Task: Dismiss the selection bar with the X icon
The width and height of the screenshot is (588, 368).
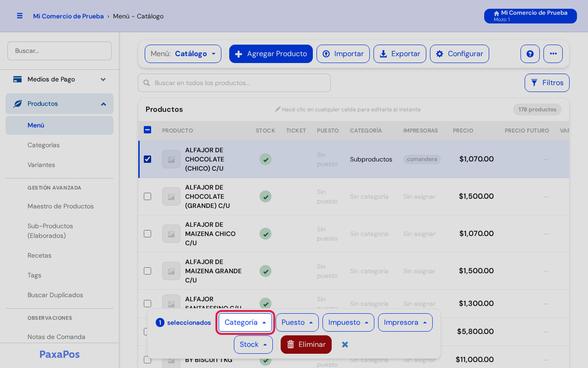Action: tap(345, 345)
